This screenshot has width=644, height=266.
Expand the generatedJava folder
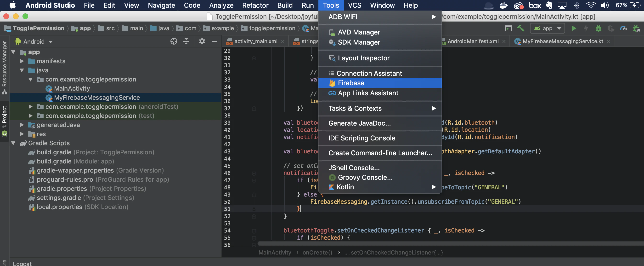[x=22, y=125]
